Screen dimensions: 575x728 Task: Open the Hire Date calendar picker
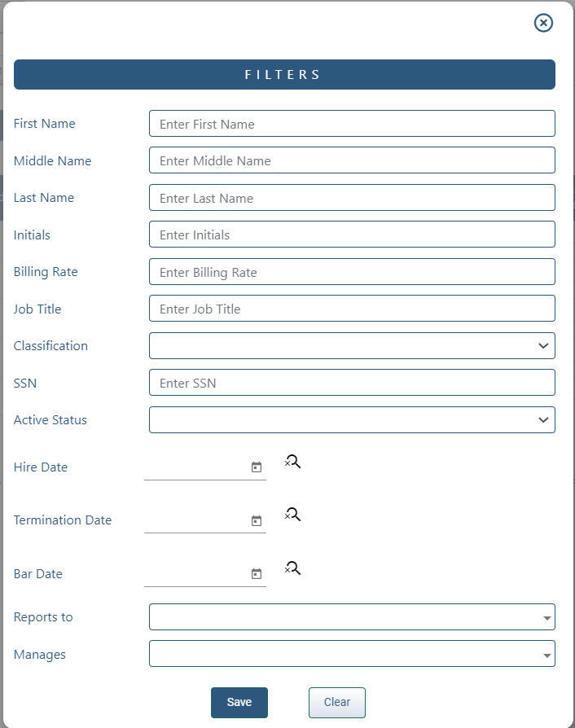click(x=257, y=467)
